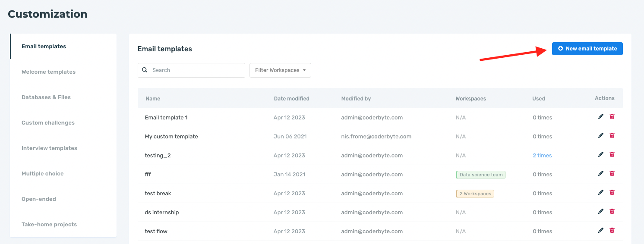Edit the fff template
Viewport: 644px width, 244px height.
pos(601,173)
